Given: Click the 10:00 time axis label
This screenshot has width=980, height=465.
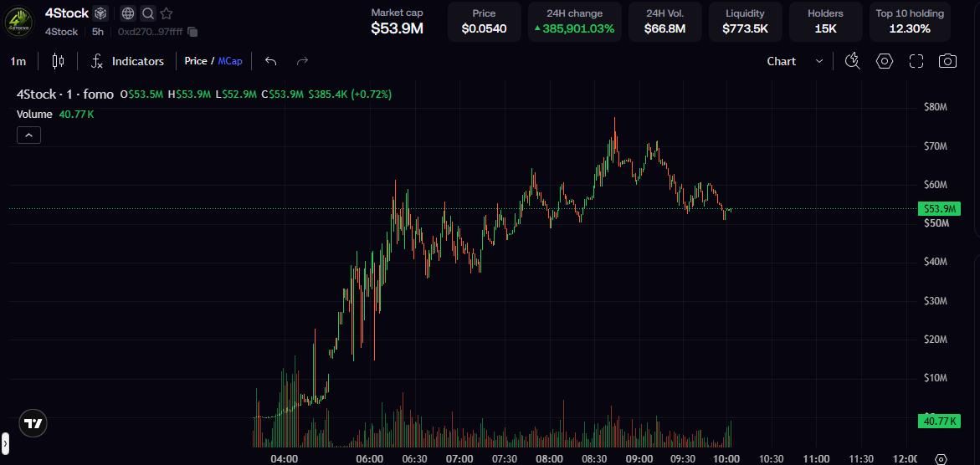Looking at the screenshot, I should click(x=727, y=459).
